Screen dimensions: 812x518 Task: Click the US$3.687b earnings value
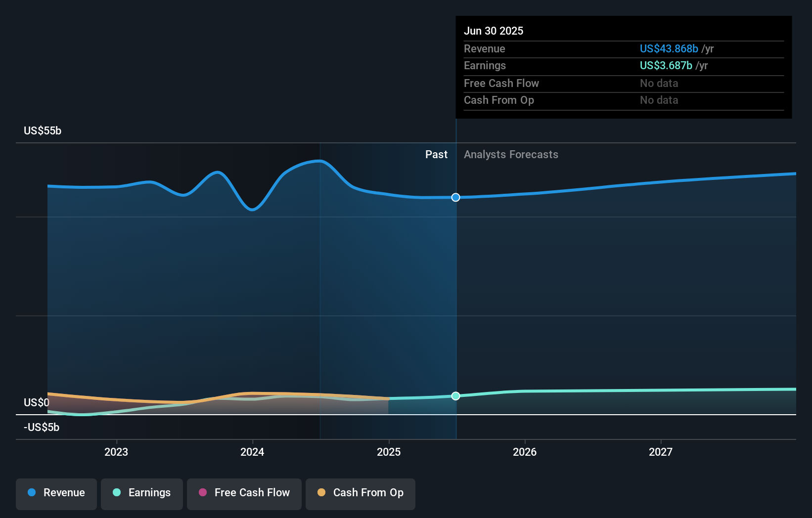[x=666, y=65]
